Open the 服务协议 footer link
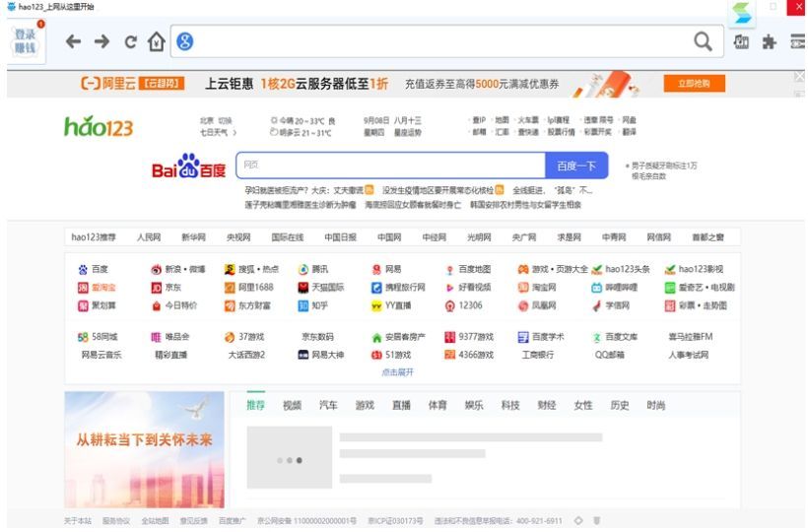The width and height of the screenshot is (808, 532). pos(116,521)
